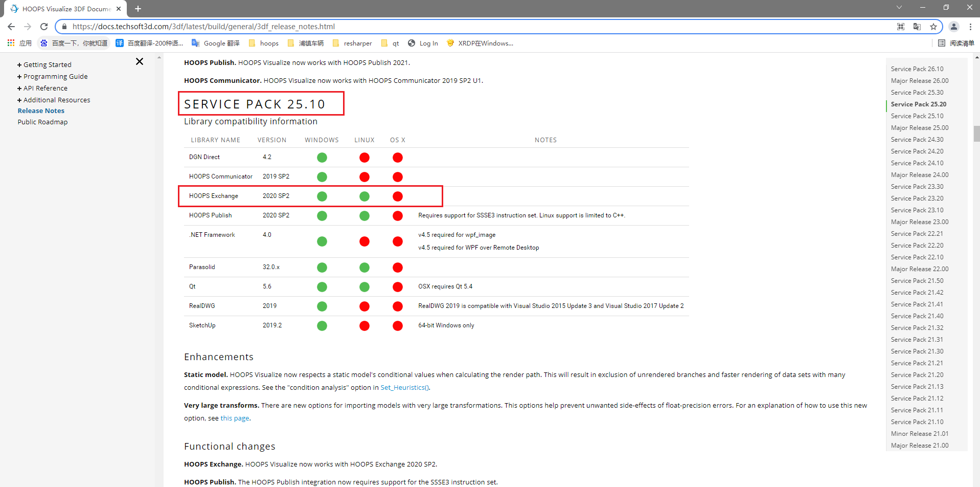Jump to Major Release 25.00
The image size is (980, 487).
pyautogui.click(x=920, y=128)
